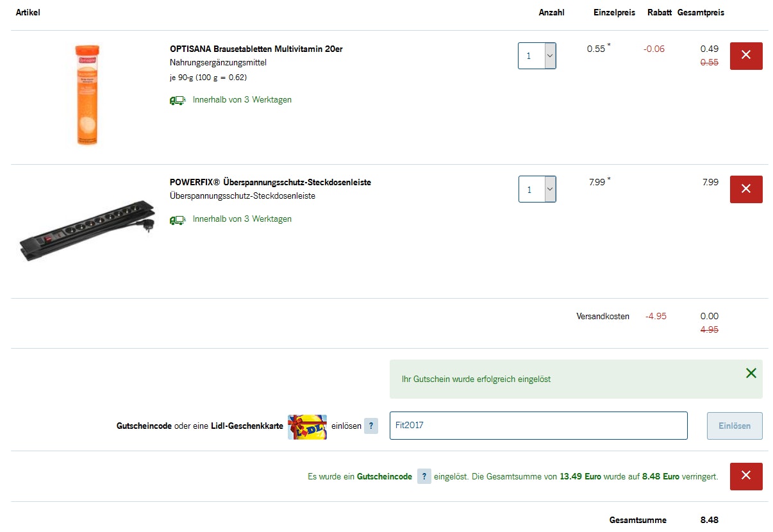Click delivery truck icon for OPTISANA item

177,100
